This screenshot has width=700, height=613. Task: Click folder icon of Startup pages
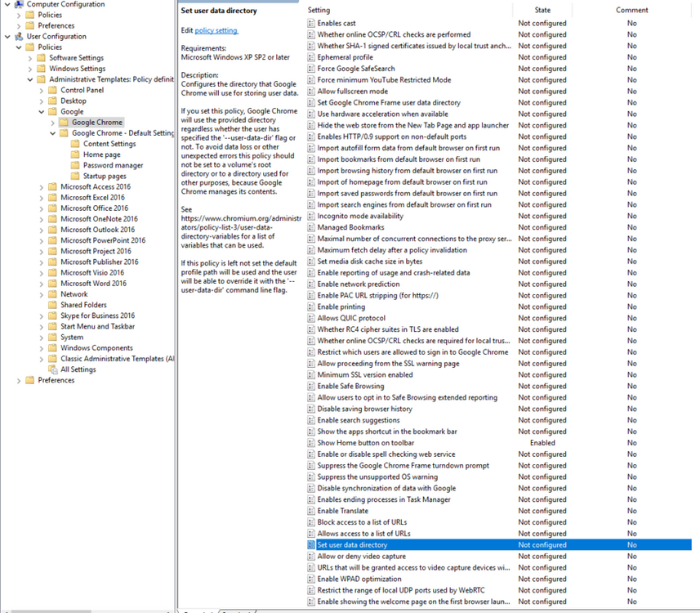coord(75,176)
